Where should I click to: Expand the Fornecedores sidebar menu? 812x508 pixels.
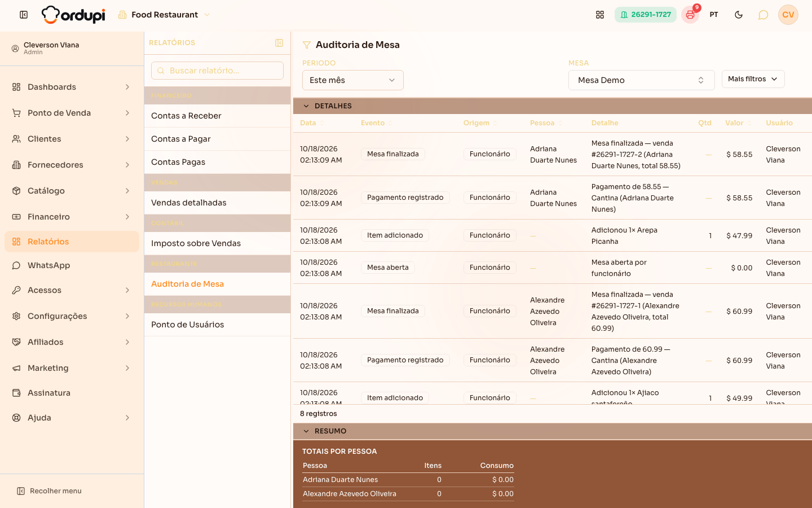point(72,165)
